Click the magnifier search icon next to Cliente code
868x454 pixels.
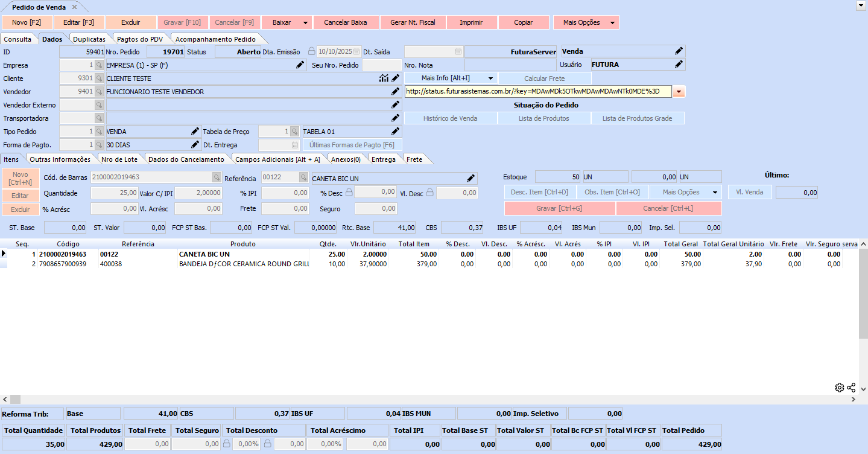[x=99, y=78]
